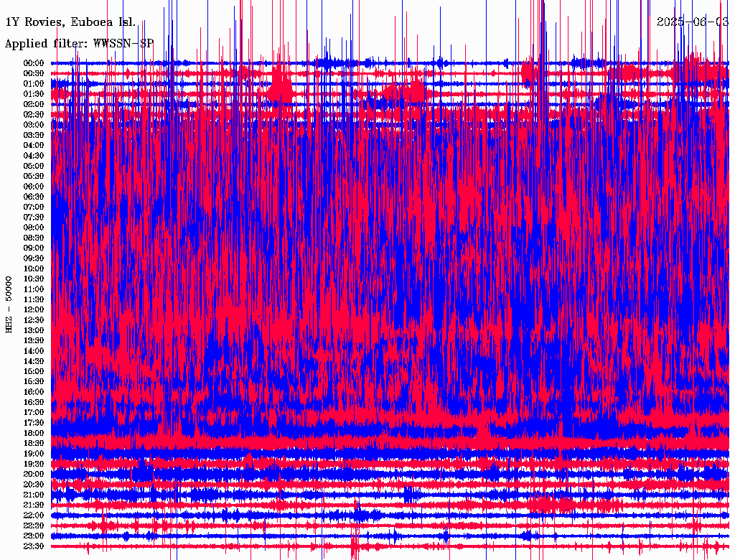
Task: Click the 18:30 time row label
Action: 34,443
